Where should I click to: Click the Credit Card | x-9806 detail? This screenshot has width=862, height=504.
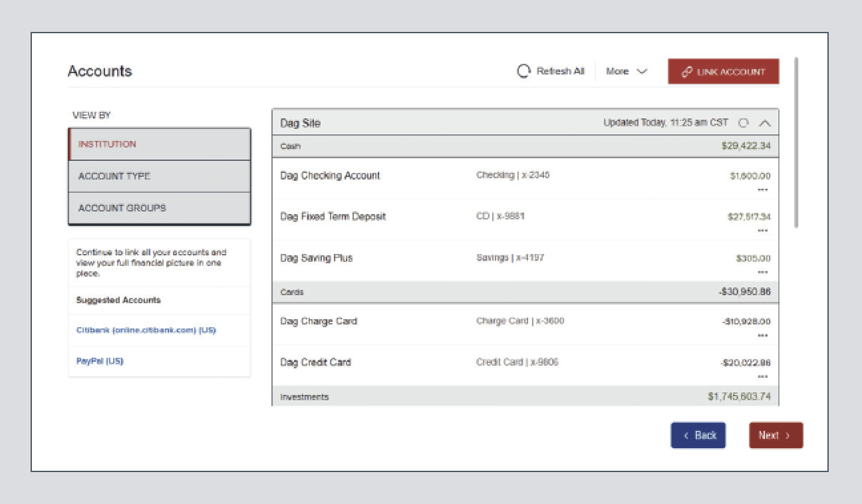click(517, 362)
